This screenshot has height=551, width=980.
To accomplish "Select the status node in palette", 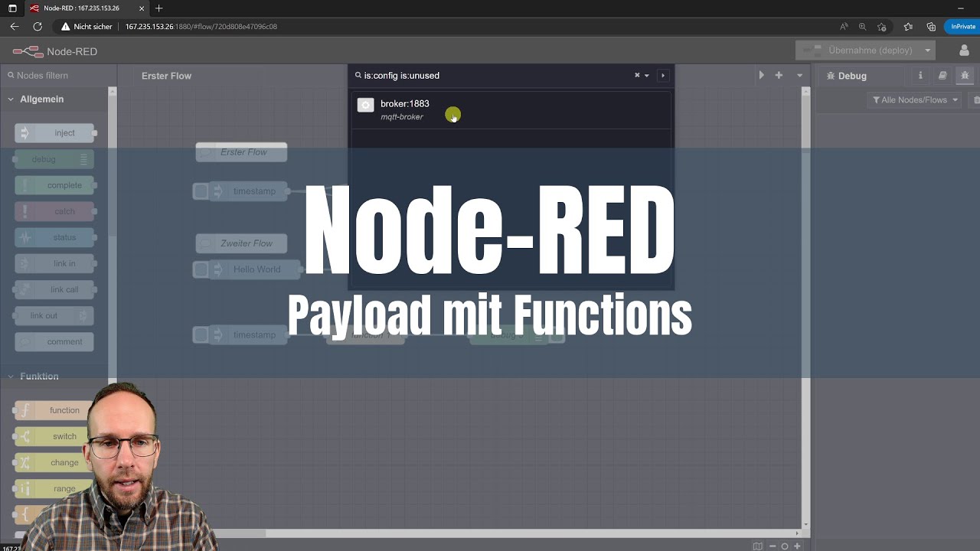I will [x=55, y=237].
